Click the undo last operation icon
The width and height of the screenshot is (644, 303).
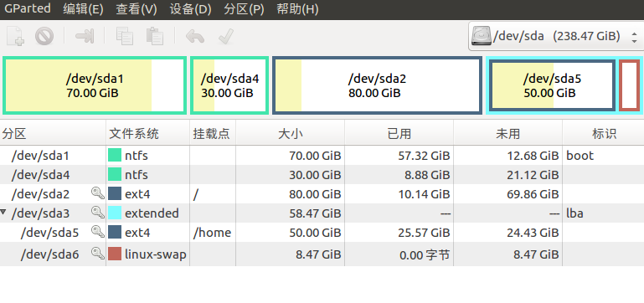coord(194,36)
